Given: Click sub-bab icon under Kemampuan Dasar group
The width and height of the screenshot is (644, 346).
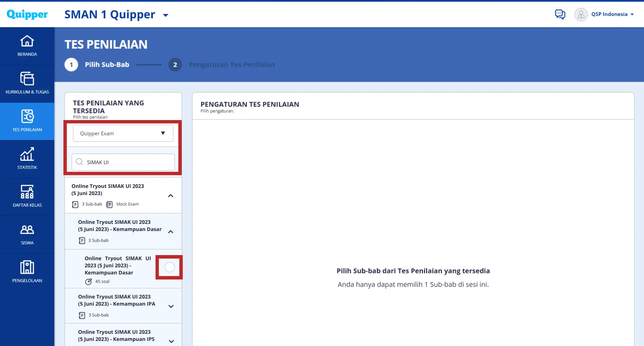Looking at the screenshot, I should [x=82, y=241].
